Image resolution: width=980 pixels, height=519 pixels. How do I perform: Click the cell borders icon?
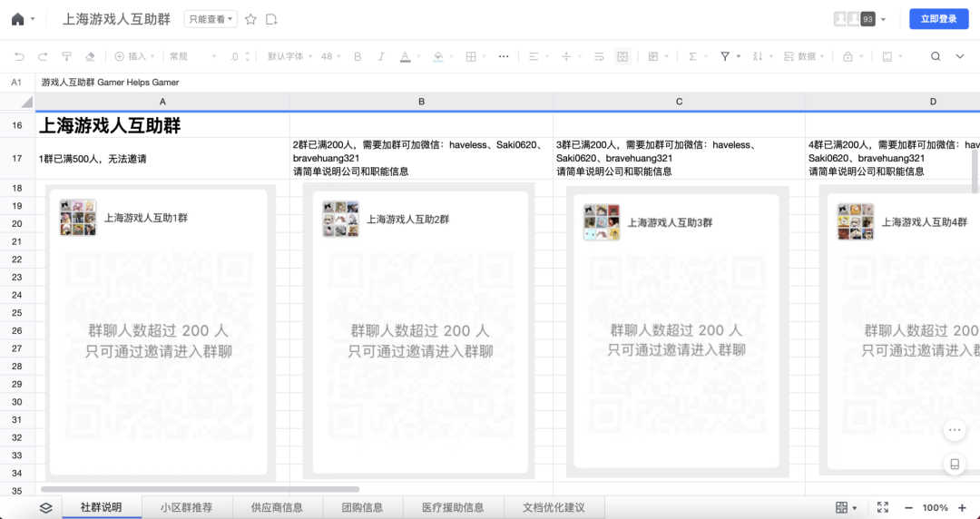tap(471, 56)
